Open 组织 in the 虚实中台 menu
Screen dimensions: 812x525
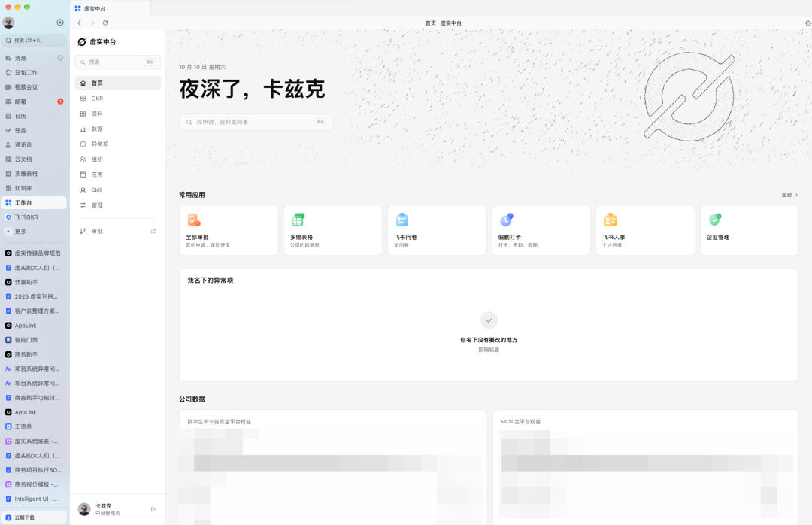[x=117, y=159]
